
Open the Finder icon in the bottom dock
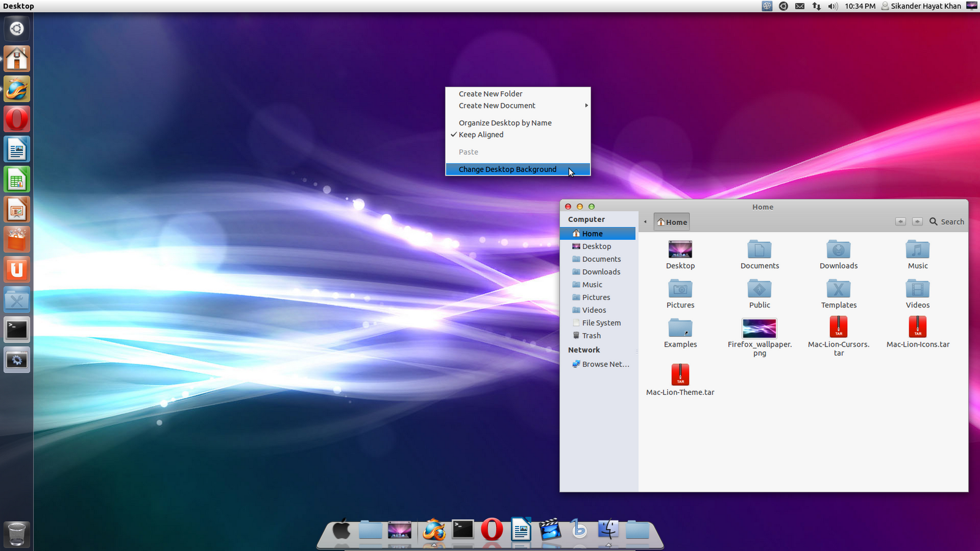click(608, 530)
